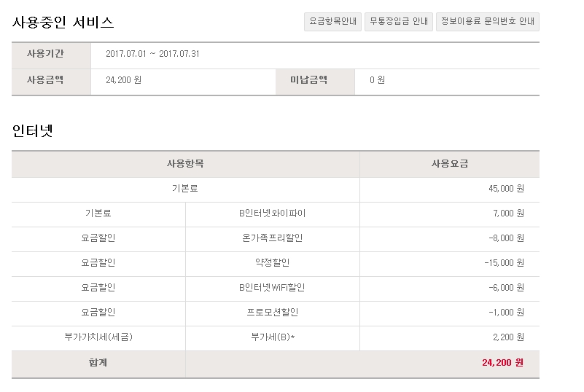Click the 부가세(B)* tax item
The width and height of the screenshot is (584, 392).
click(x=272, y=337)
